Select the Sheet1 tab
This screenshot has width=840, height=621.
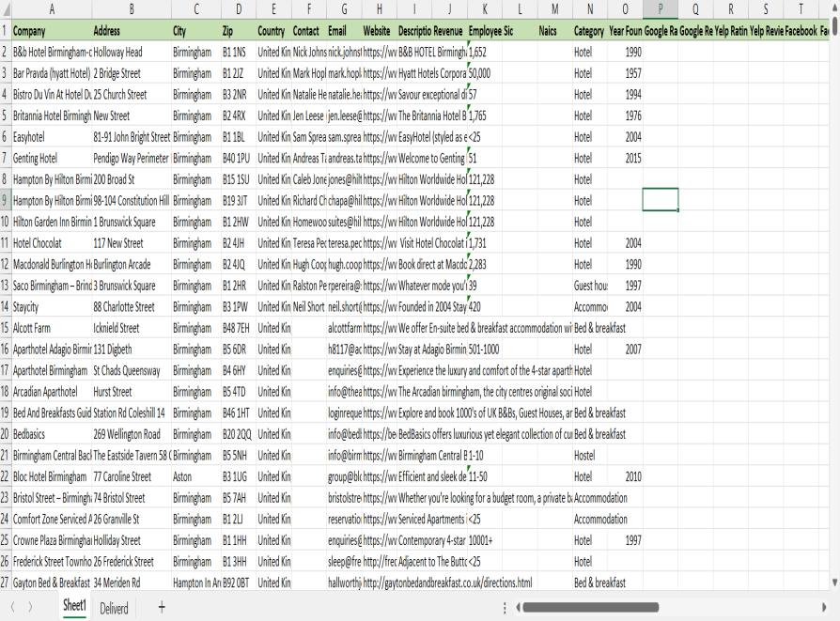click(x=74, y=606)
